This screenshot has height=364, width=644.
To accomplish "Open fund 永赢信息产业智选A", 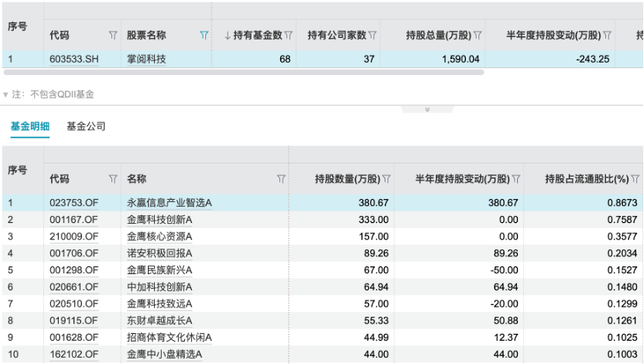I will [170, 203].
